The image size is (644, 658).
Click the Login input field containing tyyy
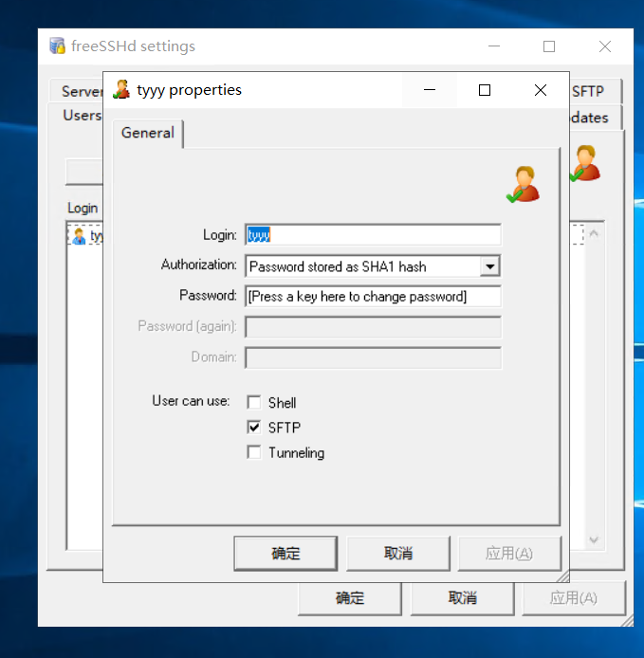[x=373, y=234]
